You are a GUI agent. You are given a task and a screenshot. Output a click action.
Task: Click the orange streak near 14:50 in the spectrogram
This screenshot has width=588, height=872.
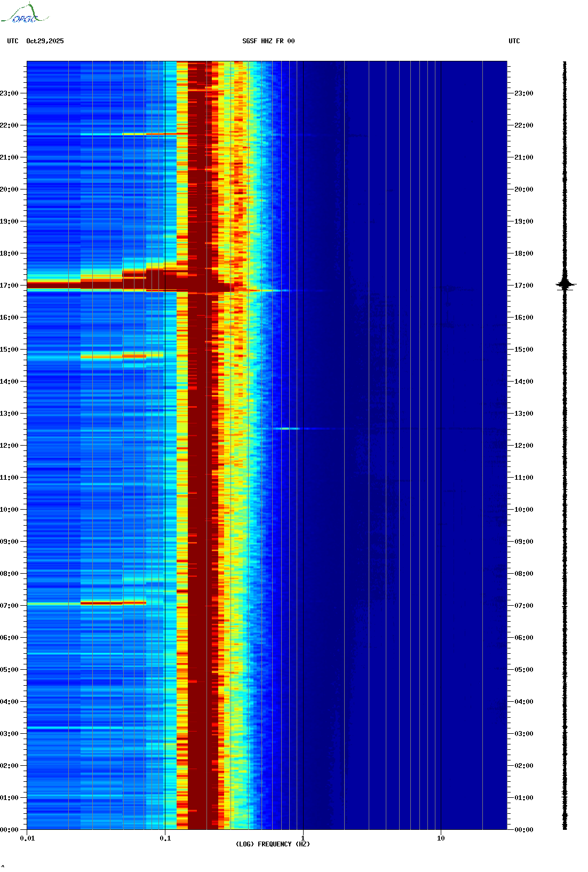pos(133,355)
